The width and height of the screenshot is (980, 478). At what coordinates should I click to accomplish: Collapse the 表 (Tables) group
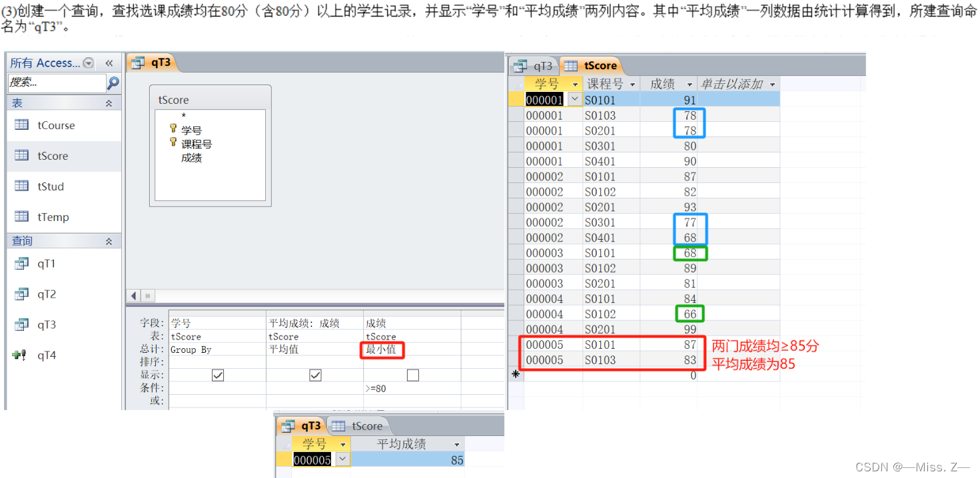109,103
